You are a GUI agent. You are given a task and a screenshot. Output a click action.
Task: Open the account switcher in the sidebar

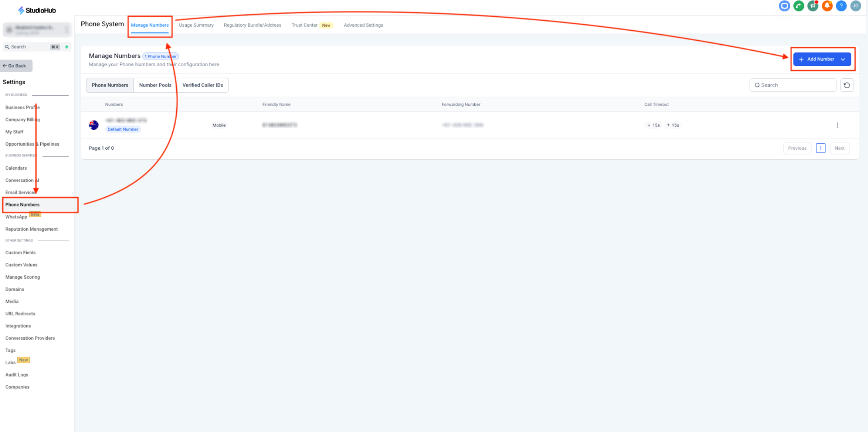pyautogui.click(x=37, y=30)
